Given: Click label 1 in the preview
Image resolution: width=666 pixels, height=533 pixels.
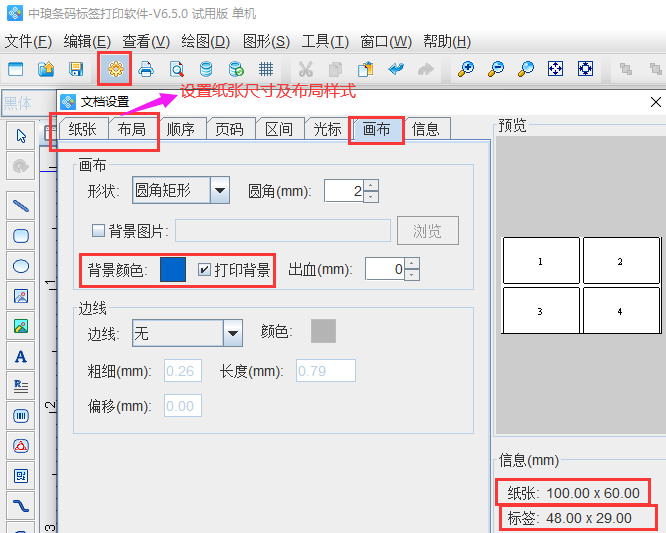Looking at the screenshot, I should pyautogui.click(x=541, y=261).
